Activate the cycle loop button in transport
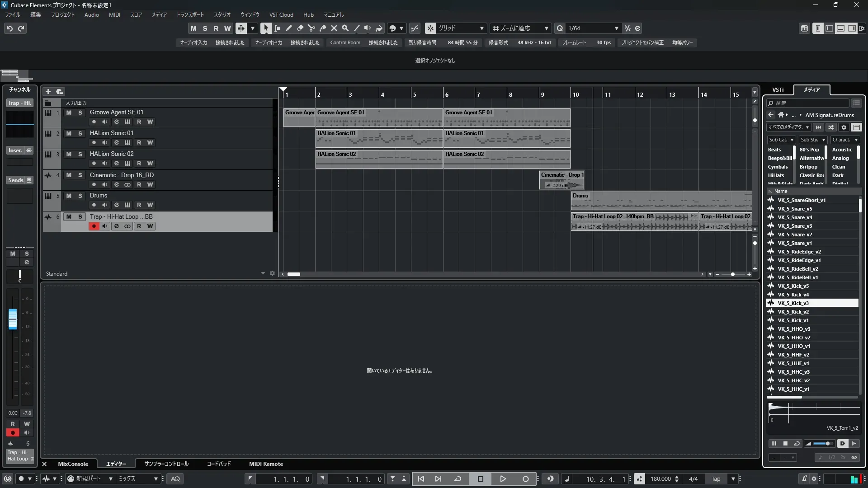 [x=458, y=479]
